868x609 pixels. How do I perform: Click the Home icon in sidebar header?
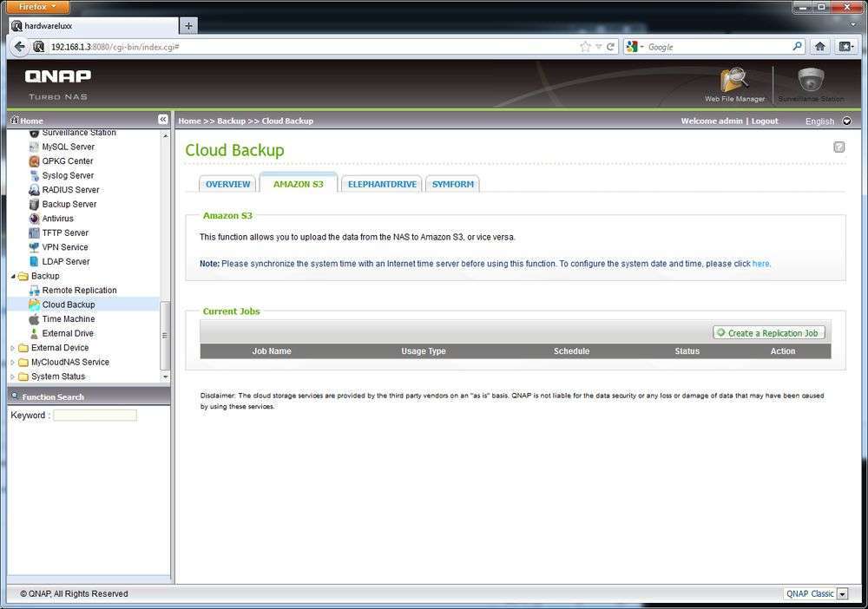point(15,120)
